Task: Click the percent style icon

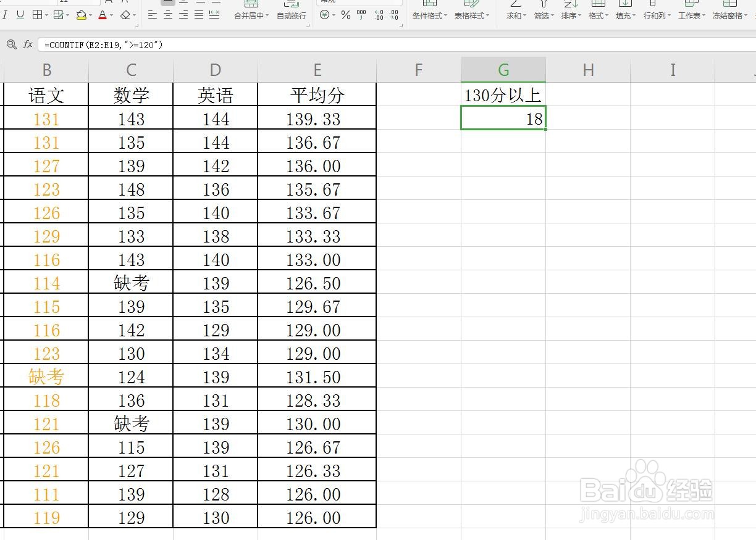Action: (345, 15)
